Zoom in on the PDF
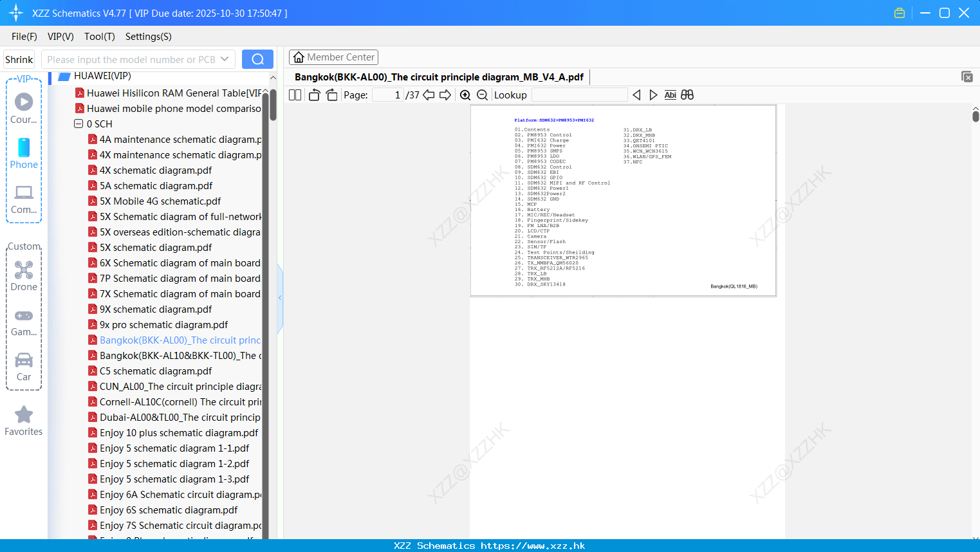The height and width of the screenshot is (552, 980). click(465, 95)
